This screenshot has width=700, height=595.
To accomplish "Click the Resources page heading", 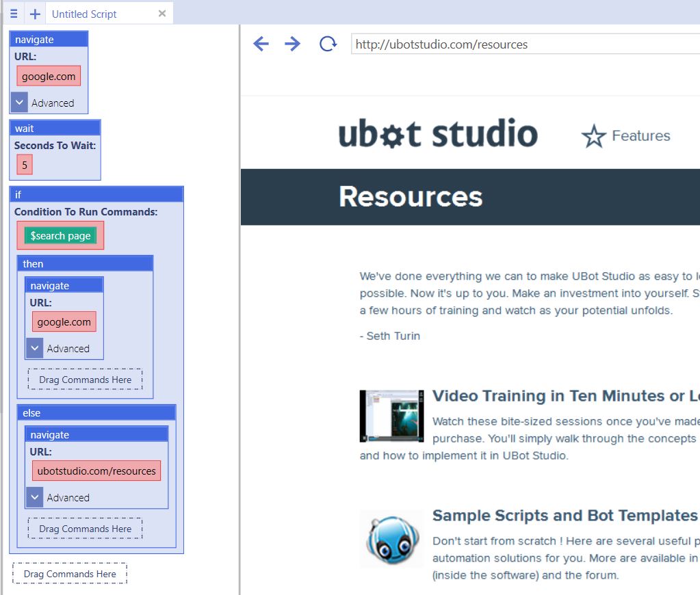I will (x=411, y=196).
